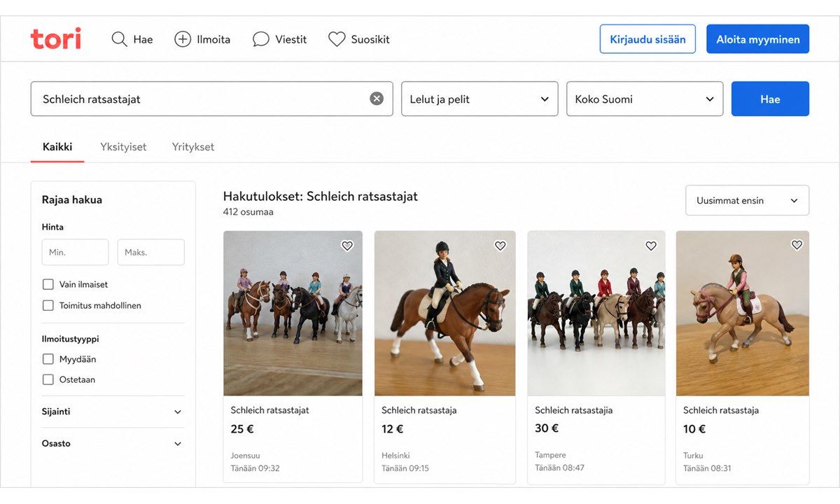Clear the search field with X icon

click(x=377, y=99)
